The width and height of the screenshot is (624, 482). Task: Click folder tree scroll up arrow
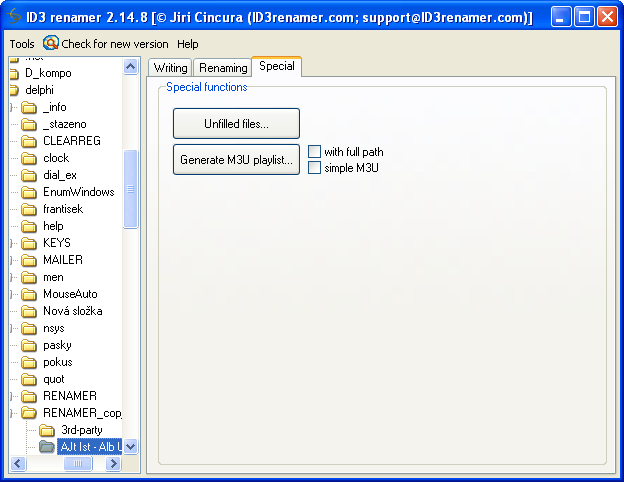tap(131, 66)
